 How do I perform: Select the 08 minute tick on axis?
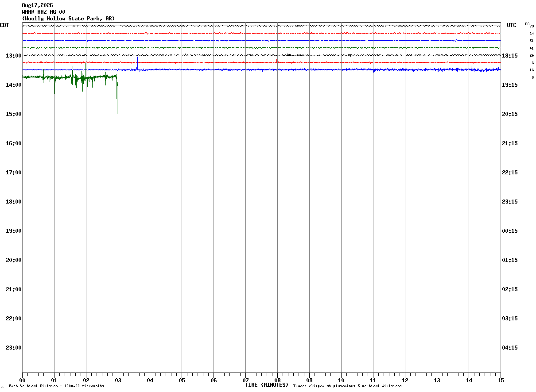pos(277,380)
